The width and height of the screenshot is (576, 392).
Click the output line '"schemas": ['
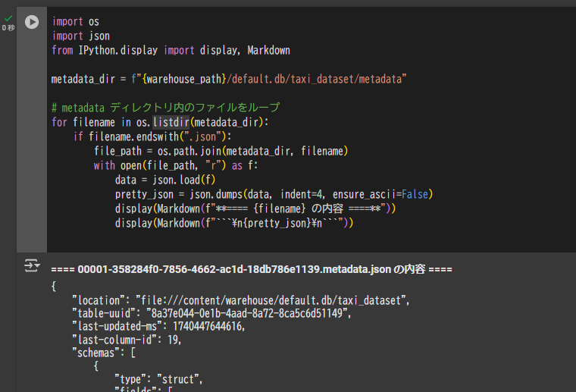coord(104,353)
